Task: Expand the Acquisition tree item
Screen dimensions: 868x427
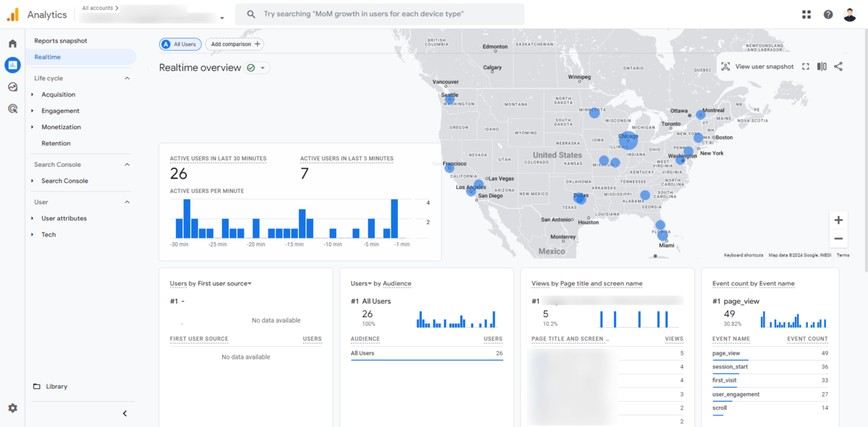Action: (33, 95)
